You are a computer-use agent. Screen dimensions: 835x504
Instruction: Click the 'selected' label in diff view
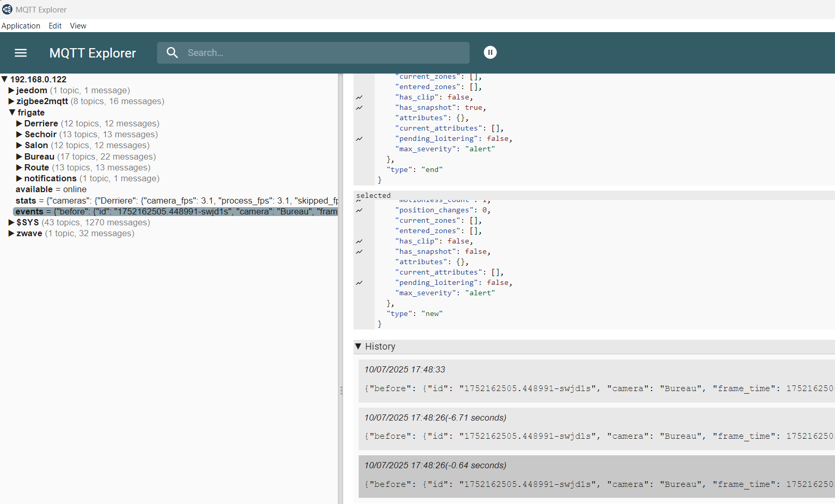coord(373,195)
